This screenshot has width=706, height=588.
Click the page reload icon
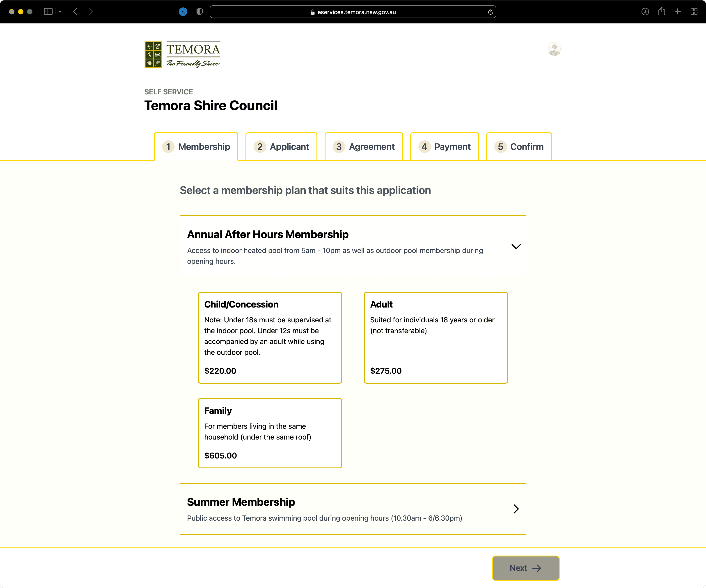point(490,12)
